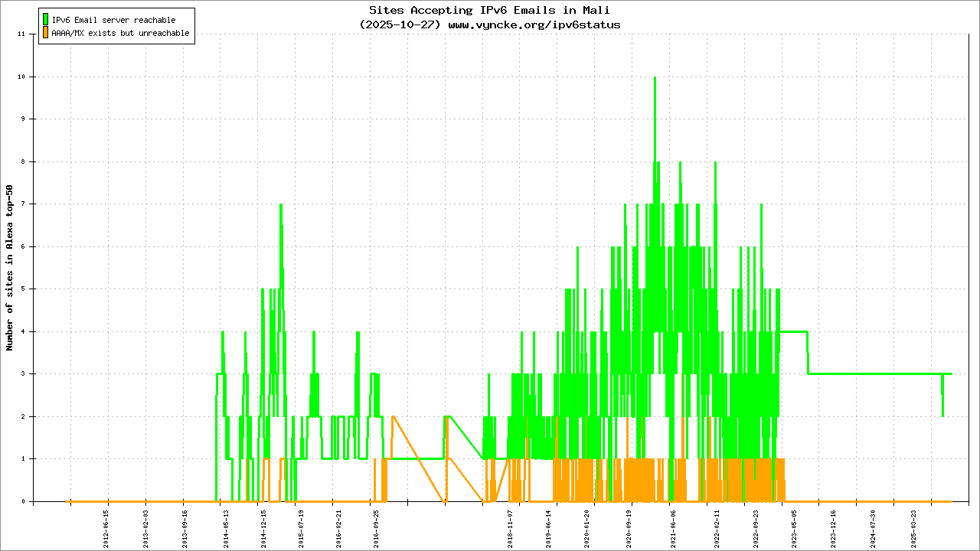Click the green legend color swatch
980x551 pixels.
pos(46,20)
